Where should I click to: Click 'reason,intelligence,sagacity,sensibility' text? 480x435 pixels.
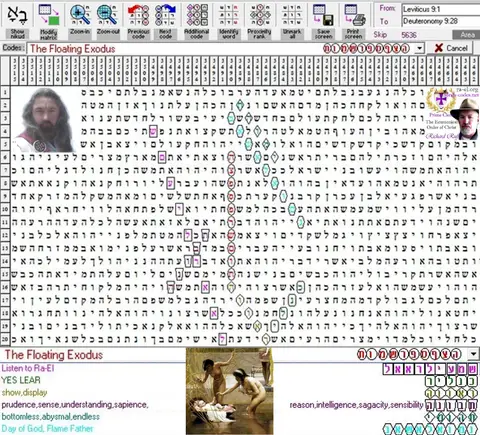click(x=356, y=405)
